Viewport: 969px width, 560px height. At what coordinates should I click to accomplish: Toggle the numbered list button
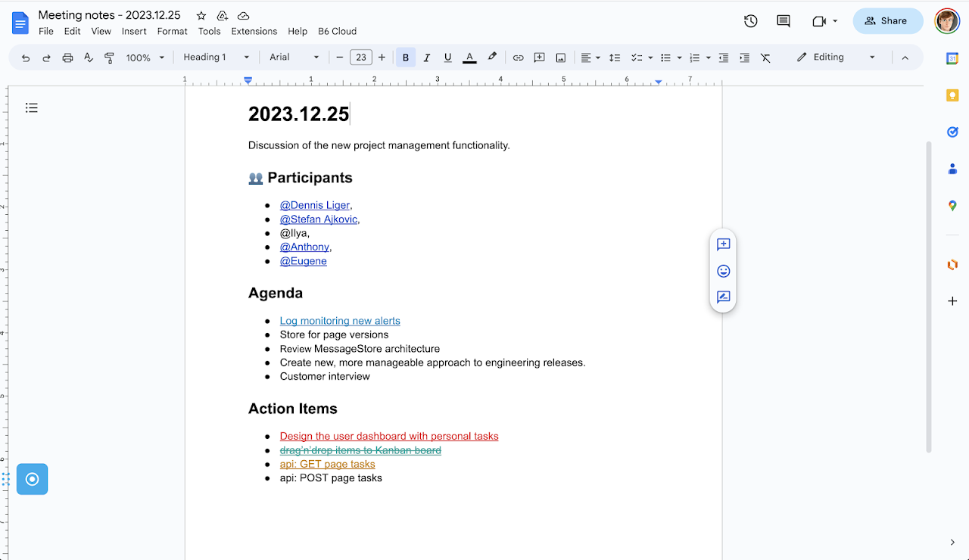(x=694, y=58)
